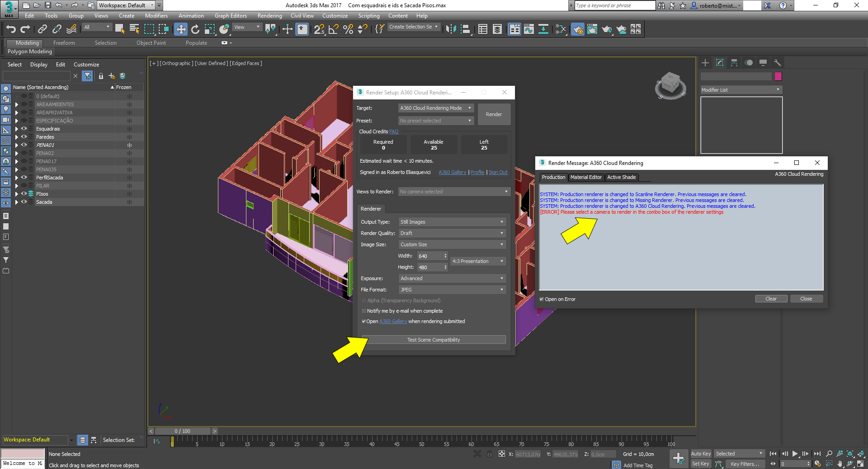Click the lock icon in scene explorer toolbar
Viewport: 868px width, 469px height.
[101, 76]
